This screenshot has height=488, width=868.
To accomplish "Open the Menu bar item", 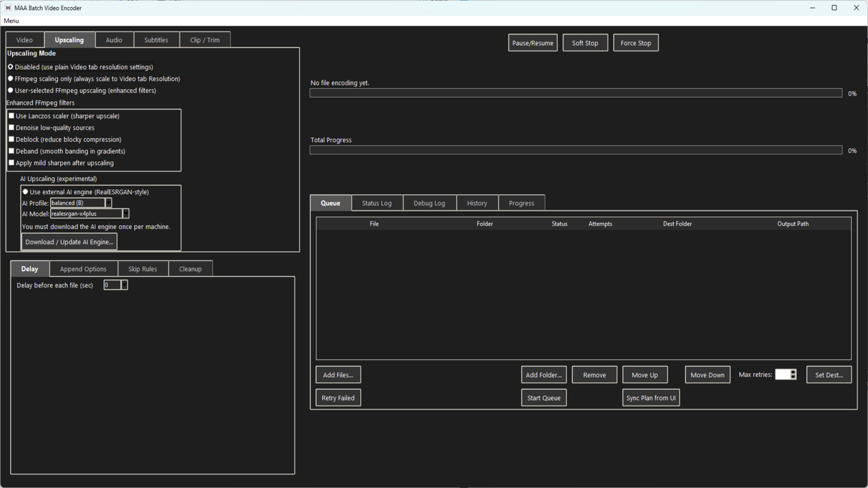I will (11, 21).
